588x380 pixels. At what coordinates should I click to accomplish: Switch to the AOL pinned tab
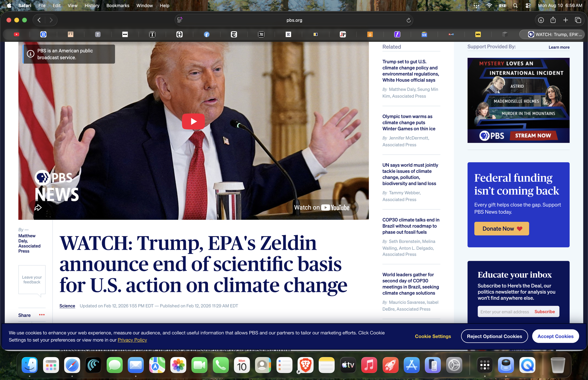(x=478, y=34)
